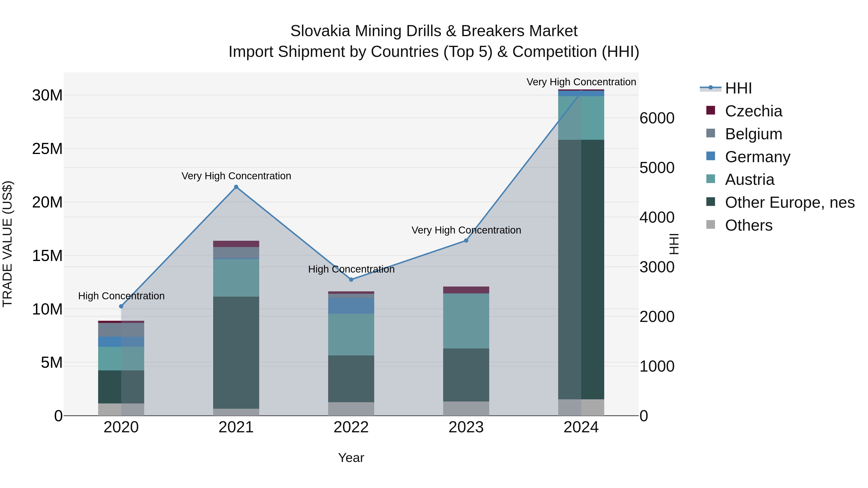Select the Belgium legend label
Image resolution: width=868 pixels, height=488 pixels.
pyautogui.click(x=753, y=134)
